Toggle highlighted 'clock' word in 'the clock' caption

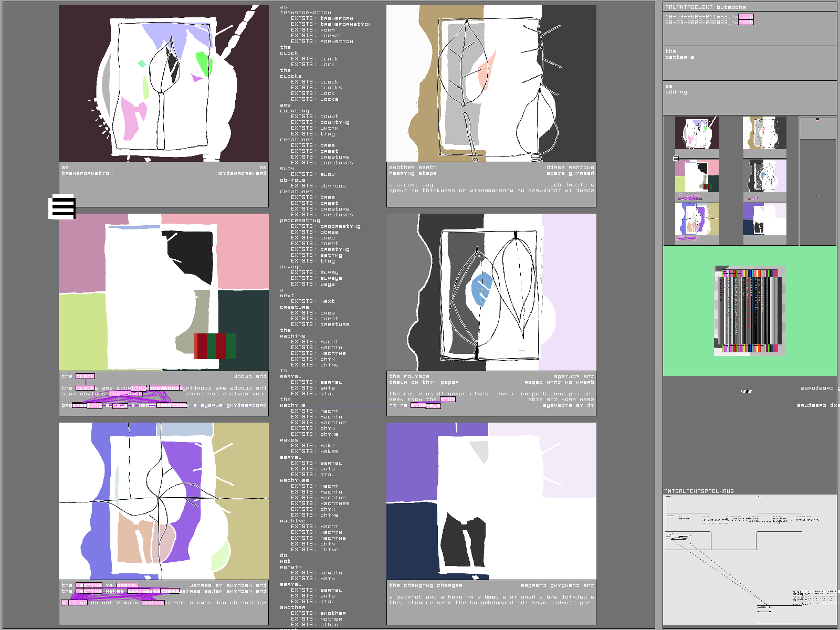85,376
